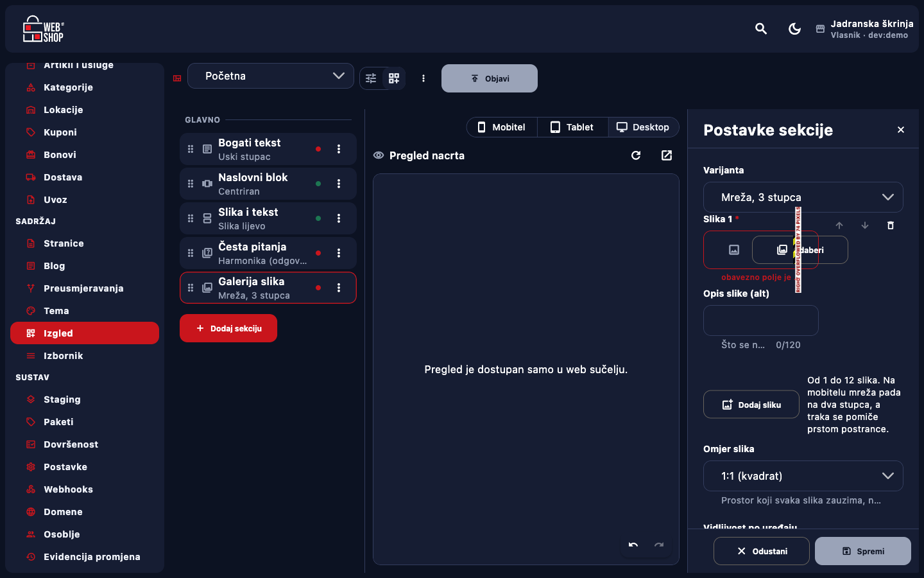Grab drag handle of Slika i tekst

pyautogui.click(x=191, y=218)
